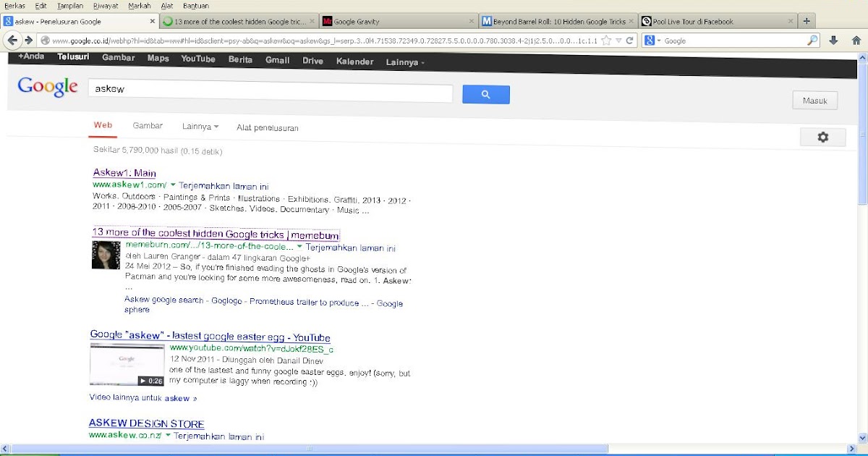Open the Riwayat menu

point(106,6)
